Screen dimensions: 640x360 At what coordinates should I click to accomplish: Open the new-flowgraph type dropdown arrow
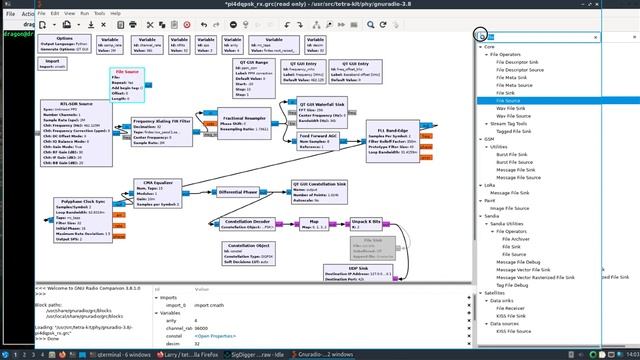click(x=54, y=25)
